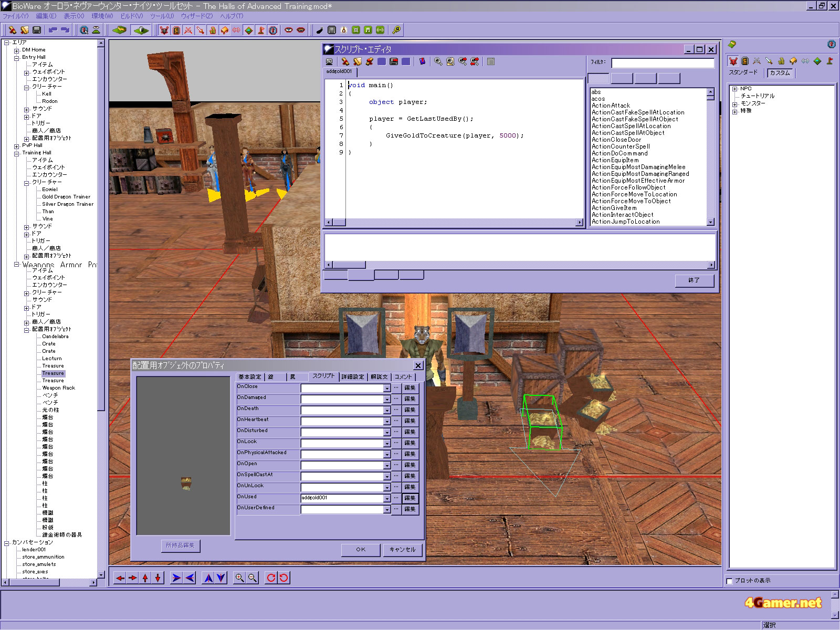This screenshot has height=630, width=840.
Task: Select the creature icon in the right palette panel
Action: point(733,61)
